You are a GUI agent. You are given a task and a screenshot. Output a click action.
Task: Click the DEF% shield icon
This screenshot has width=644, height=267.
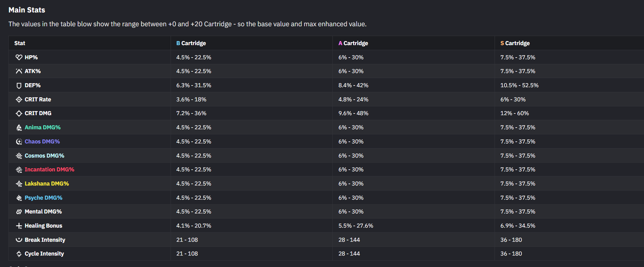(x=19, y=86)
